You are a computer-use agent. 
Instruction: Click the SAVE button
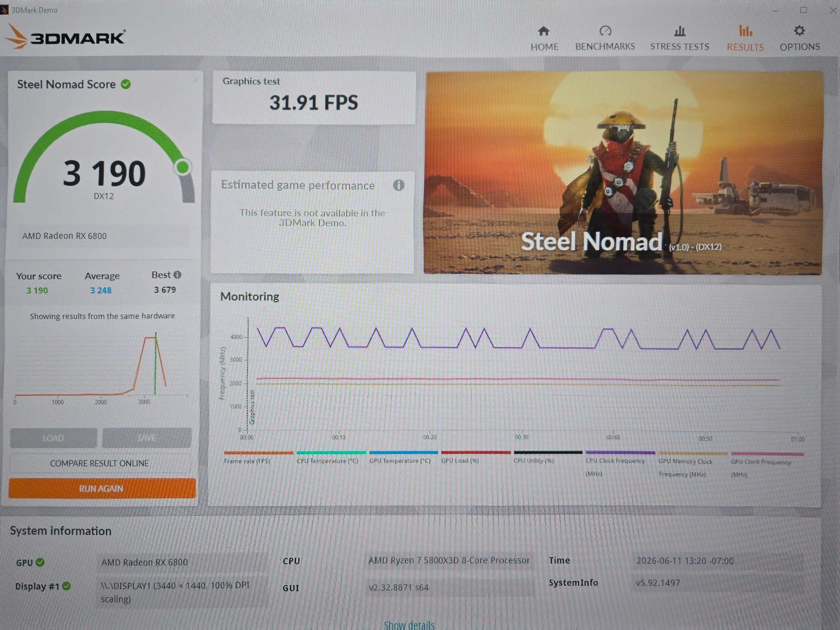pyautogui.click(x=146, y=438)
